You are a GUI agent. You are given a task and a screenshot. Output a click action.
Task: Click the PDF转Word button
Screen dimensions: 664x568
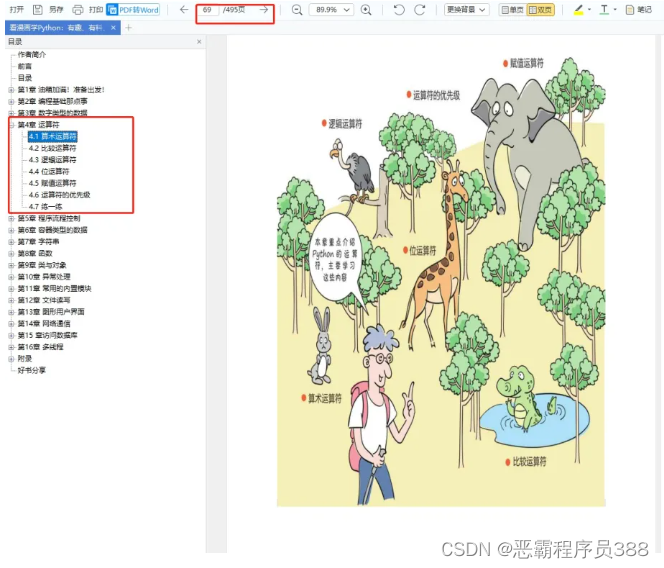tap(133, 9)
